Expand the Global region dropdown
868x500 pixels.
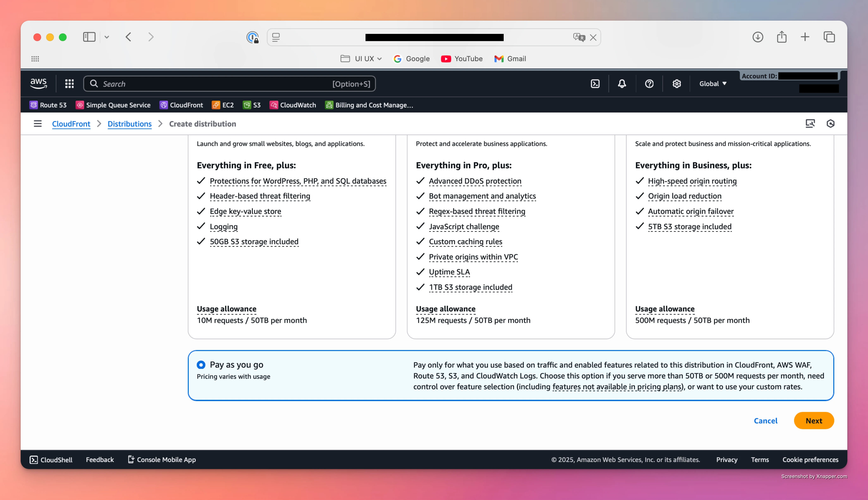coord(713,84)
